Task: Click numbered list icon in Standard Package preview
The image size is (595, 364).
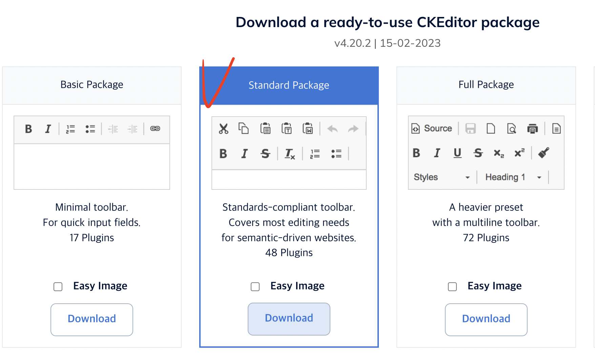Action: click(x=315, y=154)
